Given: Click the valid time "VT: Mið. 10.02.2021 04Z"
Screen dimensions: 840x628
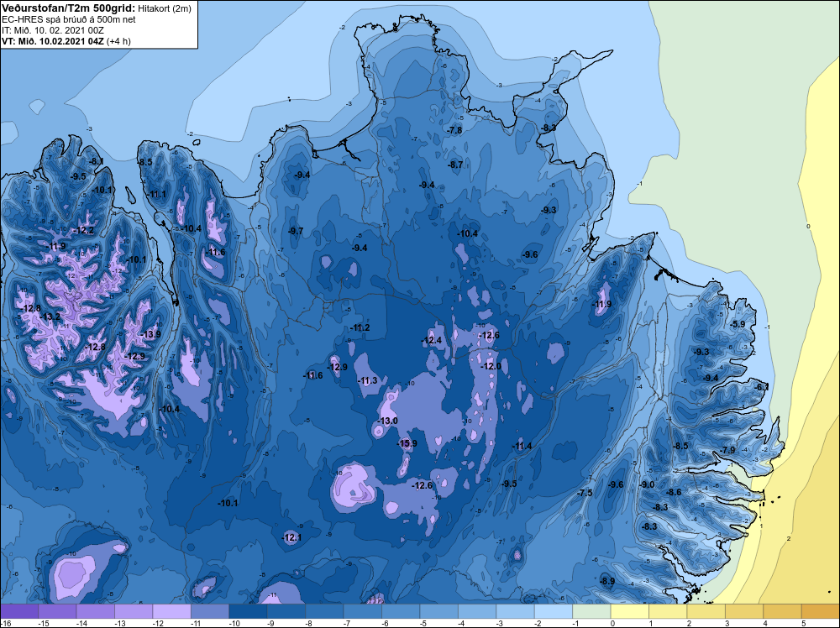Looking at the screenshot, I should [53, 41].
